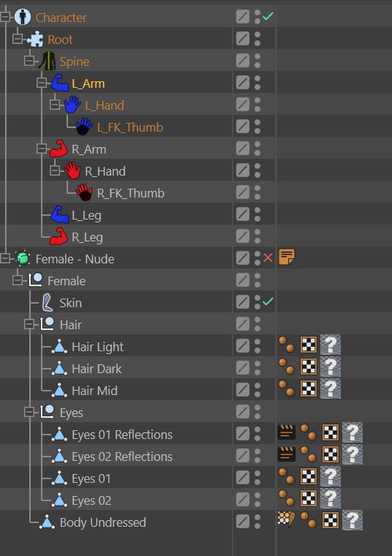Toggle visibility dots for Body Undressed
Viewport: 392px width, 556px height.
257,522
